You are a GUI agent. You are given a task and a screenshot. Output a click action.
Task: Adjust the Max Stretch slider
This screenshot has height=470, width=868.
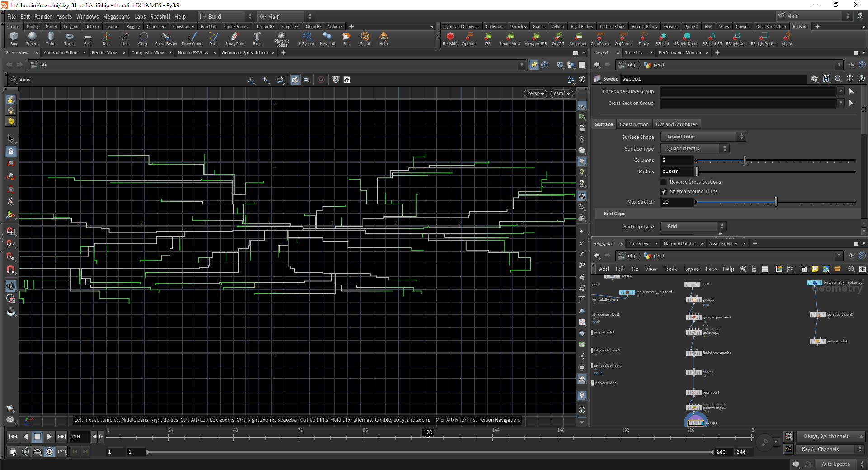[x=775, y=202]
